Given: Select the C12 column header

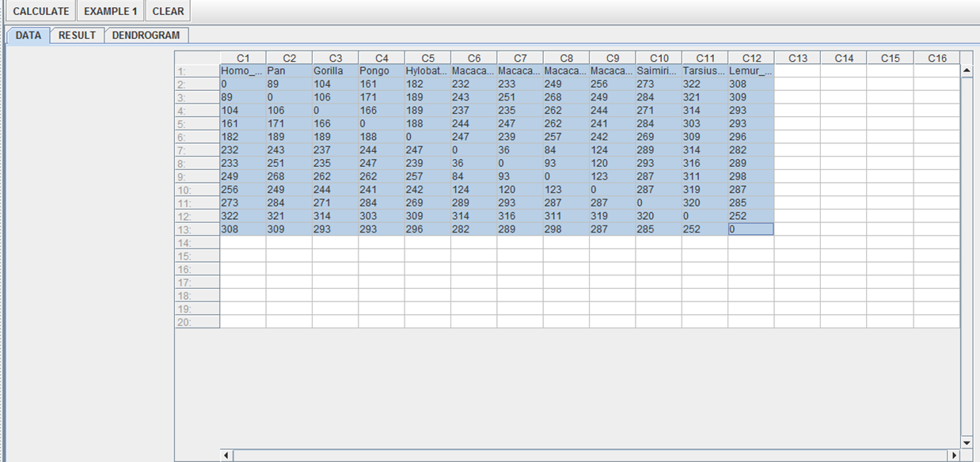Looking at the screenshot, I should (751, 58).
